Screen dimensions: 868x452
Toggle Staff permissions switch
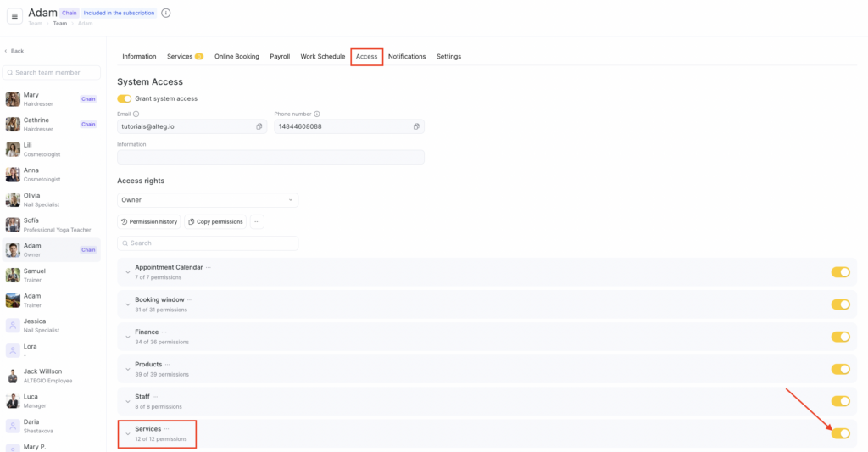pyautogui.click(x=840, y=401)
